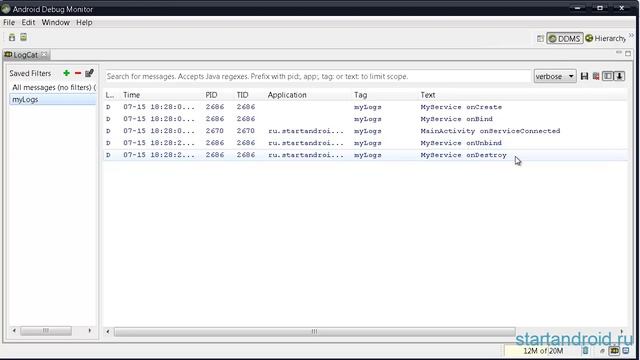Click the TID column header
The width and height of the screenshot is (640, 360).
pyautogui.click(x=242, y=95)
